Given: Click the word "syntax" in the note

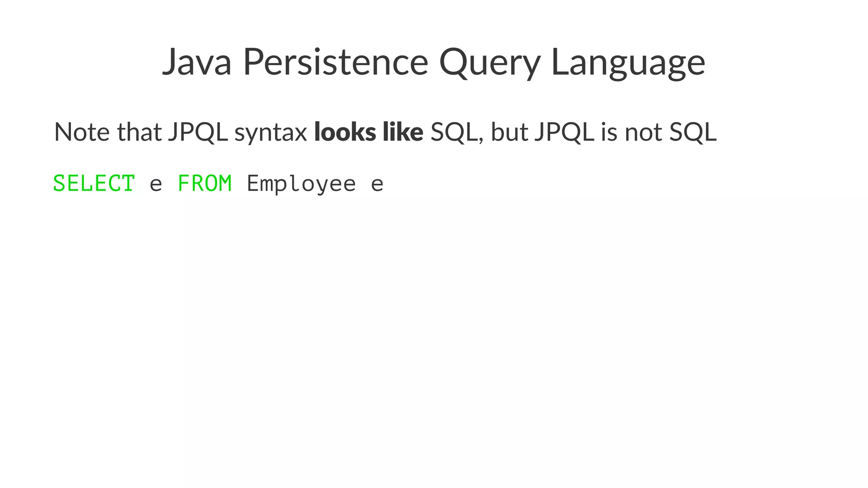Looking at the screenshot, I should click(x=270, y=134).
